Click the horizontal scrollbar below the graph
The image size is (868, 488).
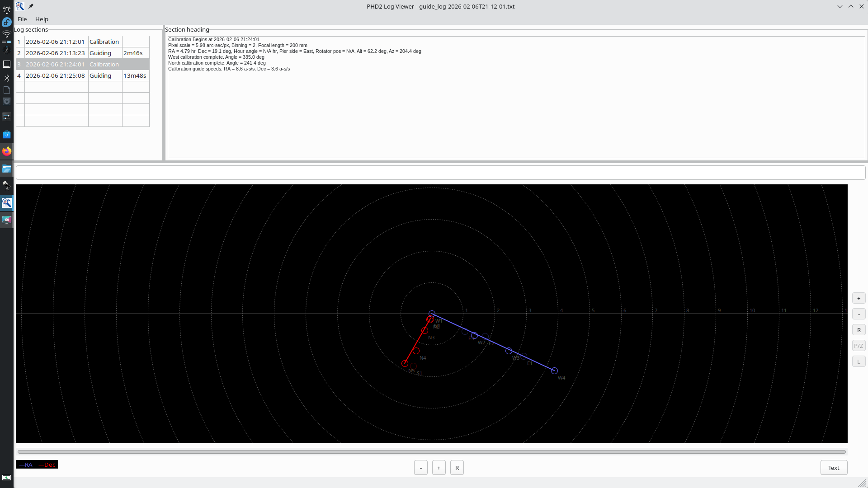(432, 452)
